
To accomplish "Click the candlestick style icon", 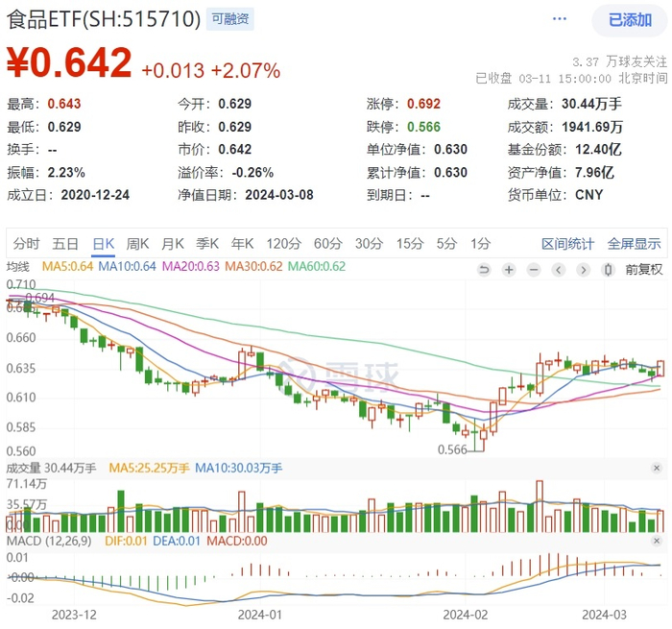I will (608, 270).
